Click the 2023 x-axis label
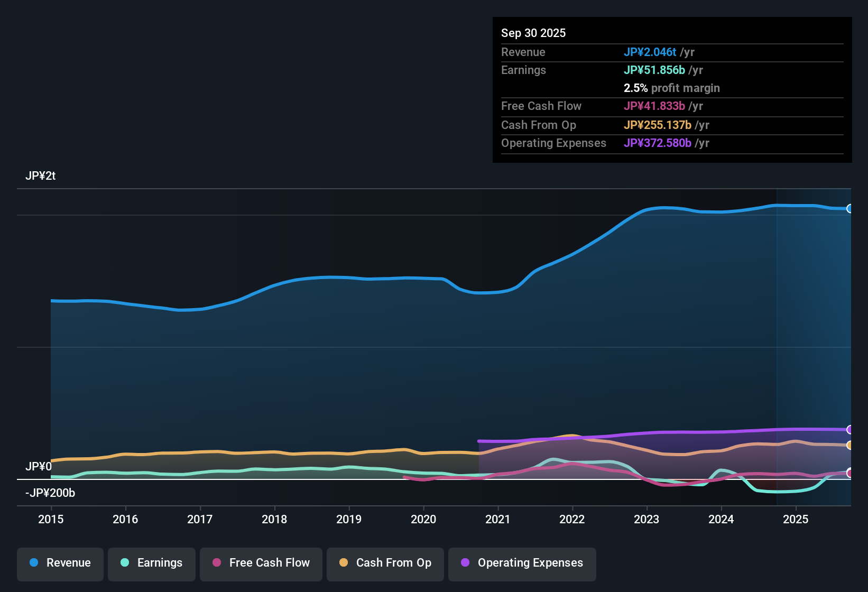868x592 pixels. (647, 520)
